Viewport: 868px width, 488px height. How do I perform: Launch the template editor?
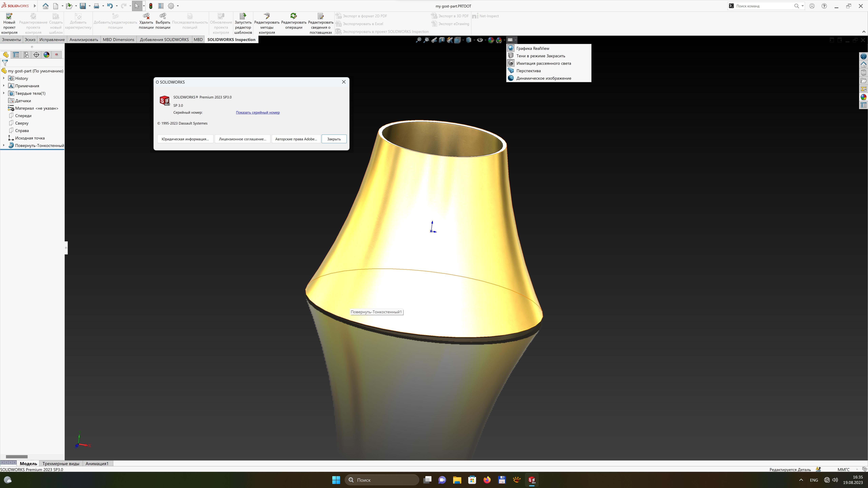coord(243,24)
